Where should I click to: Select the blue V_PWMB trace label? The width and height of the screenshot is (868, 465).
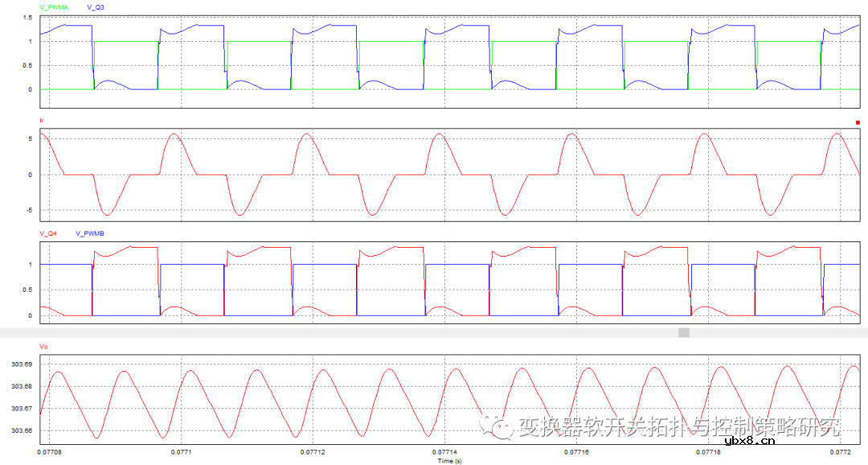tap(91, 233)
